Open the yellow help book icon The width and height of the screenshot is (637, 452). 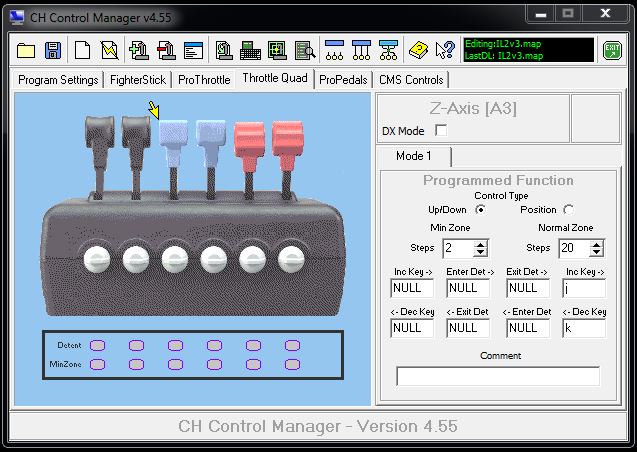(x=418, y=49)
